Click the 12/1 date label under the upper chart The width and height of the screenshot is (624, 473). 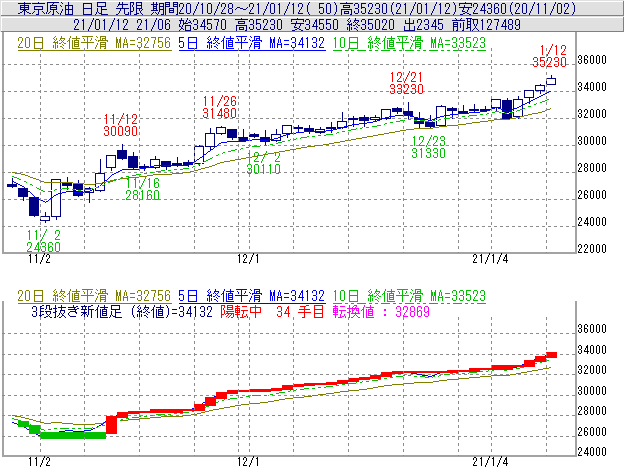coord(248,259)
